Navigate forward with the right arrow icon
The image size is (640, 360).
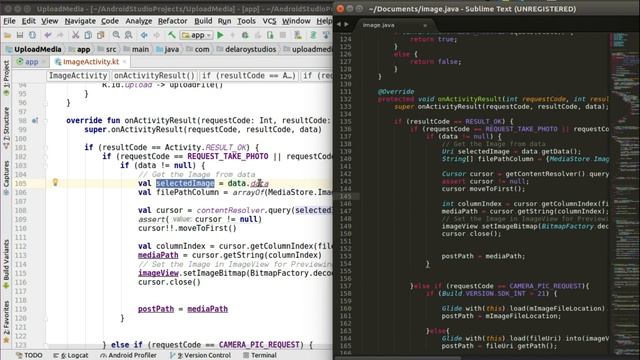[157, 36]
